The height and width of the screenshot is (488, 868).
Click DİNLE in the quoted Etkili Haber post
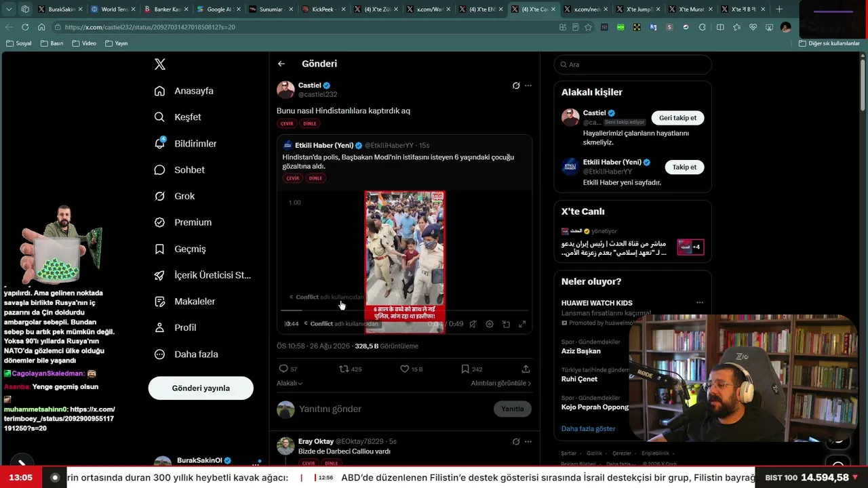[x=315, y=178]
